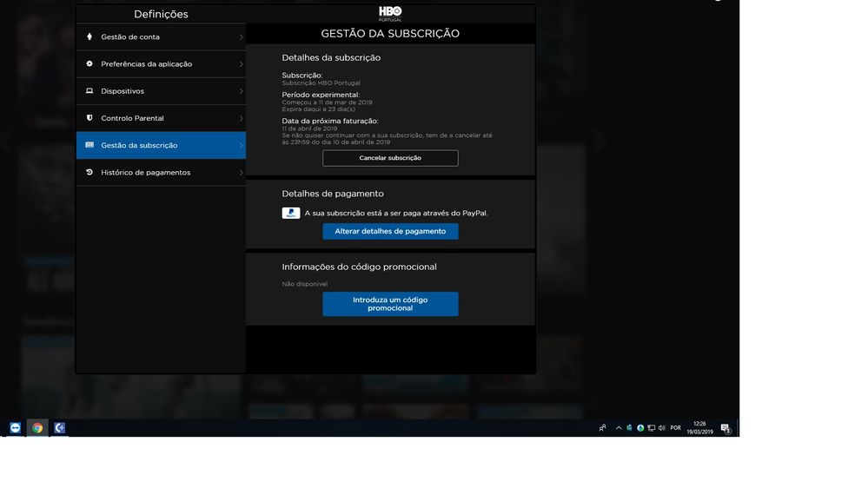Screen dimensions: 868x488
Task: Click Alterar detalhes de pagamento button
Action: pos(390,231)
